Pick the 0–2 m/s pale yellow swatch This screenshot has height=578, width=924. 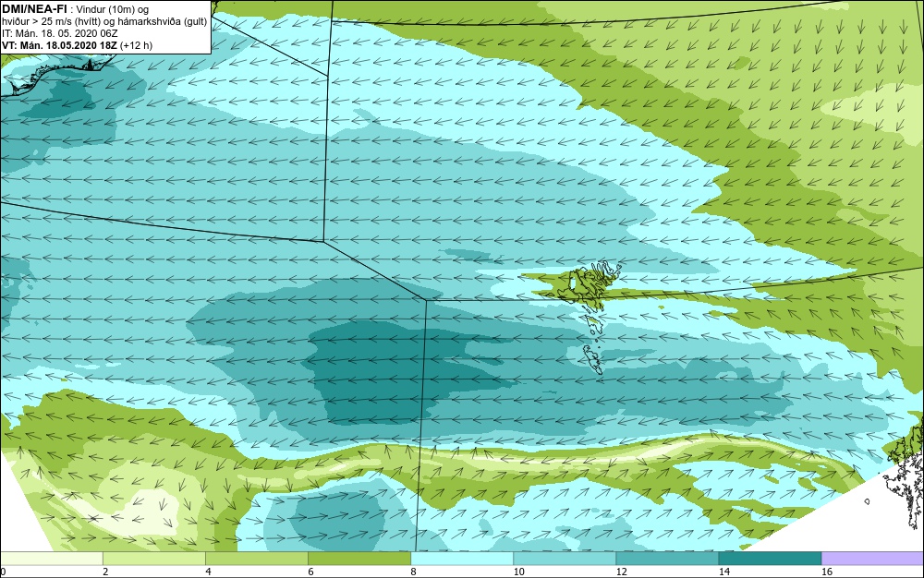[x=52, y=558]
